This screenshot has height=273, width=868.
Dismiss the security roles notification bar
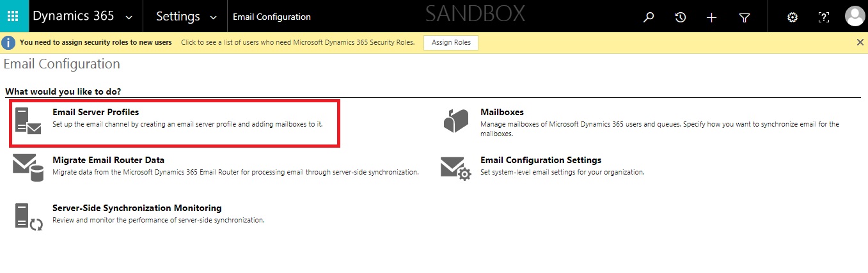pos(860,42)
